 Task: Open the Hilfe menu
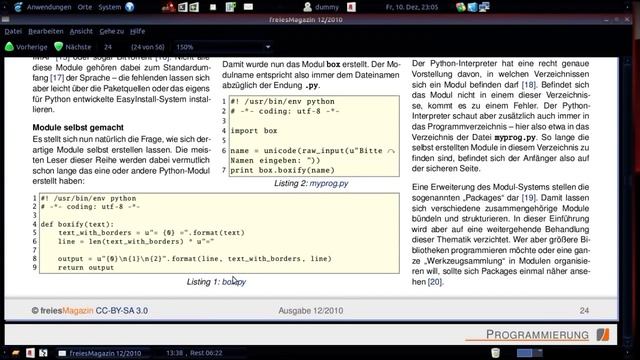138,31
